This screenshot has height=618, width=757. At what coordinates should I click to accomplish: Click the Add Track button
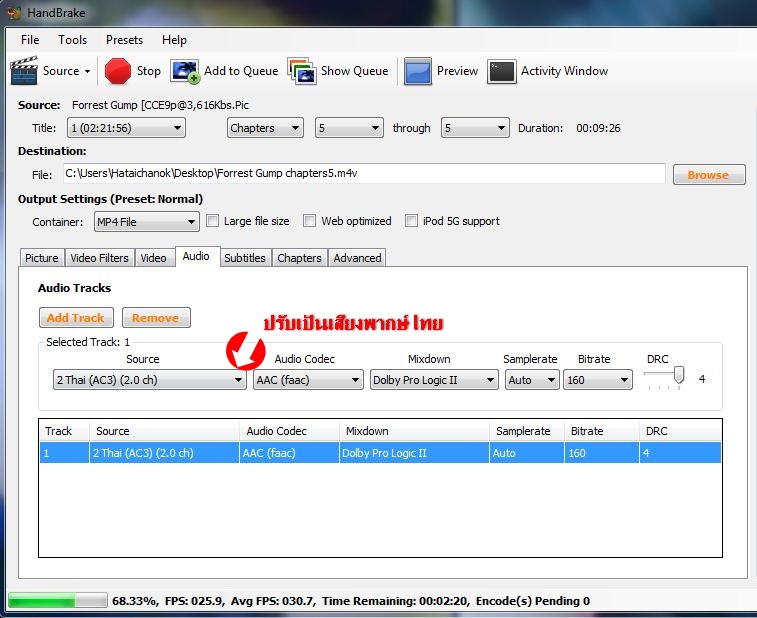[76, 318]
